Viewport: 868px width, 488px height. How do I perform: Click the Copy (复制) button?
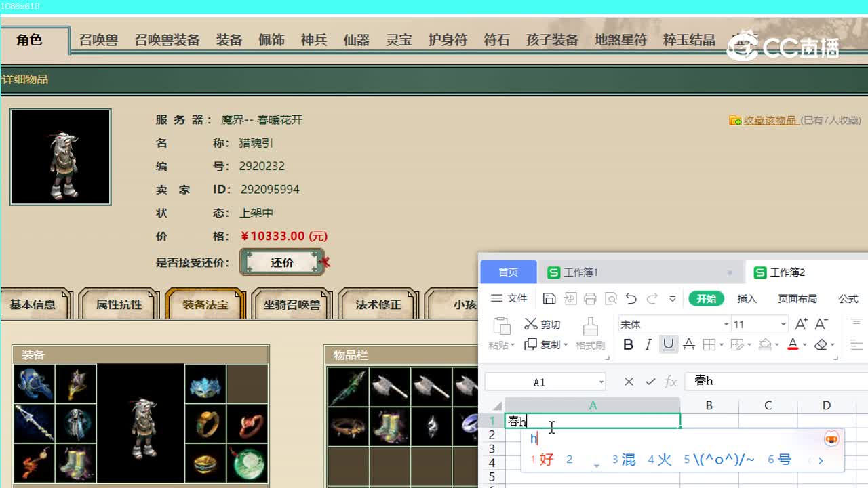[542, 344]
